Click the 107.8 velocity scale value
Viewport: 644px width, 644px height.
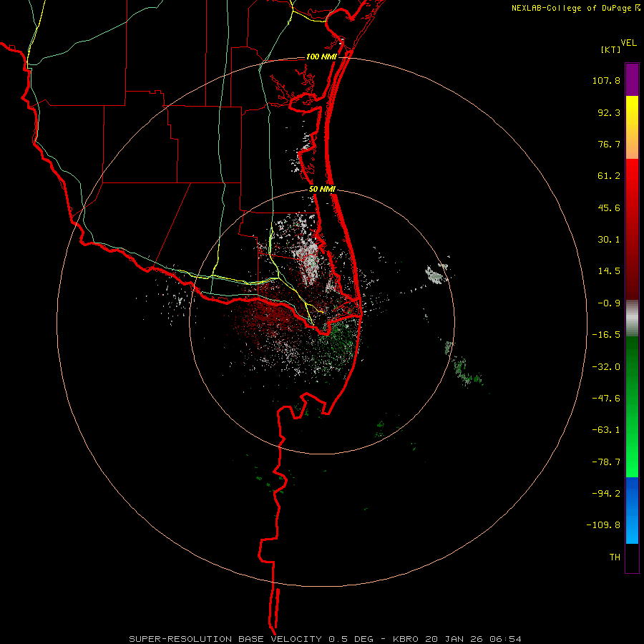click(606, 80)
